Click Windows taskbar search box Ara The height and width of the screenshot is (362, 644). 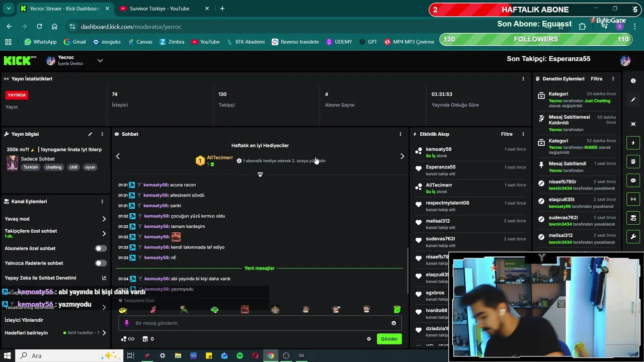coord(68,355)
